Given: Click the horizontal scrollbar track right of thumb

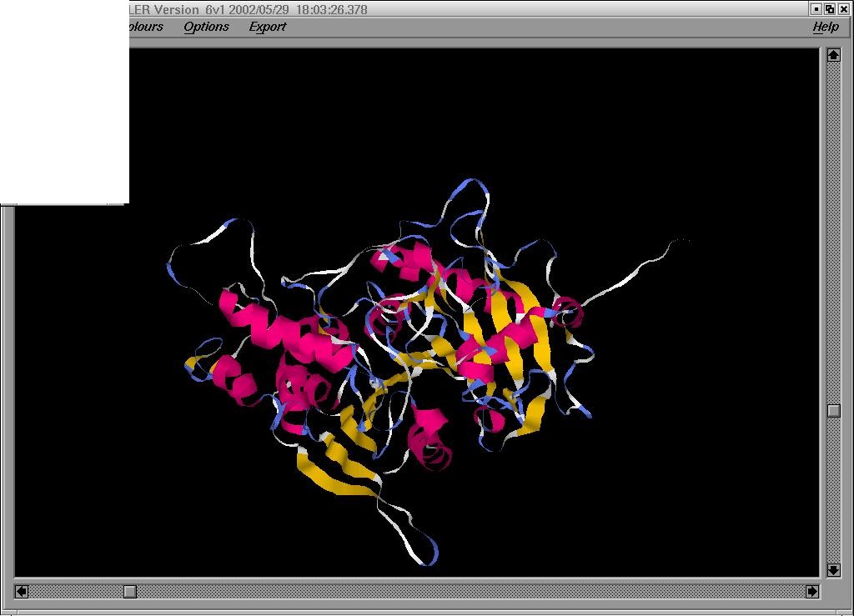Looking at the screenshot, I should 467,591.
